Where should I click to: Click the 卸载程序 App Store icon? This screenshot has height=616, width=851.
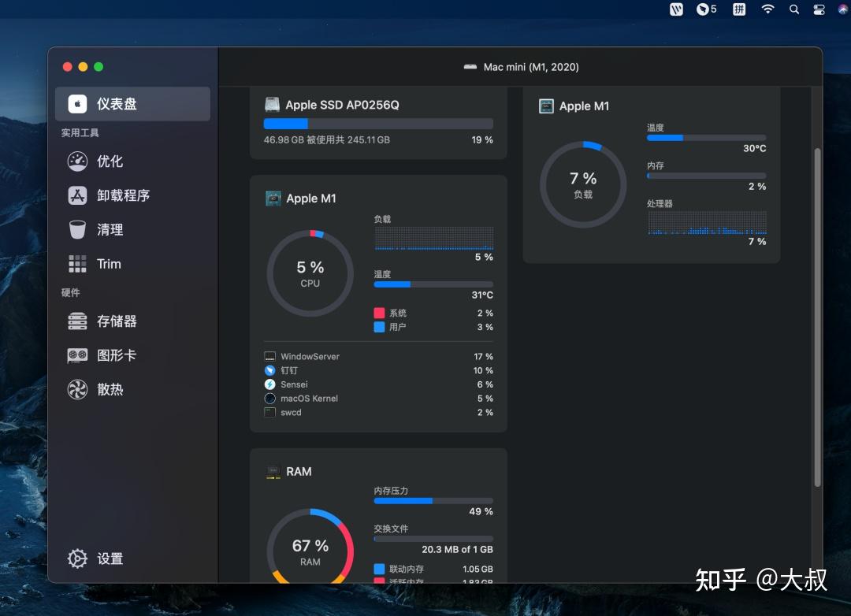pos(77,195)
